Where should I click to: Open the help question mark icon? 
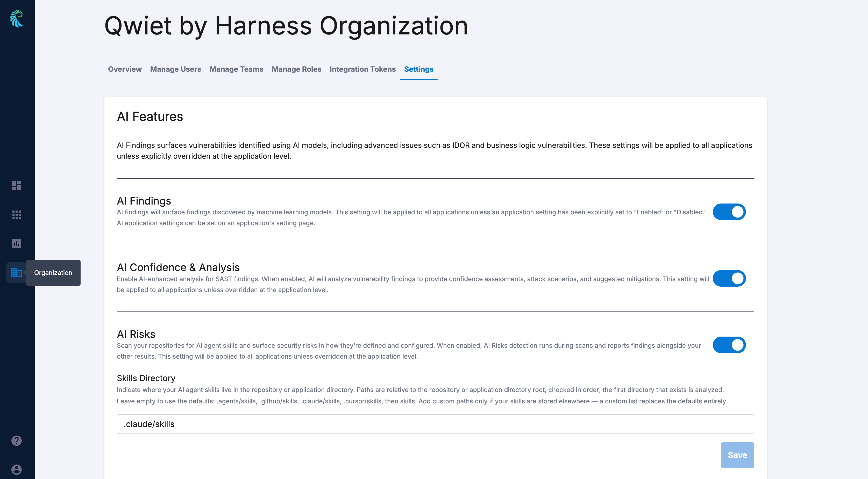click(x=17, y=441)
